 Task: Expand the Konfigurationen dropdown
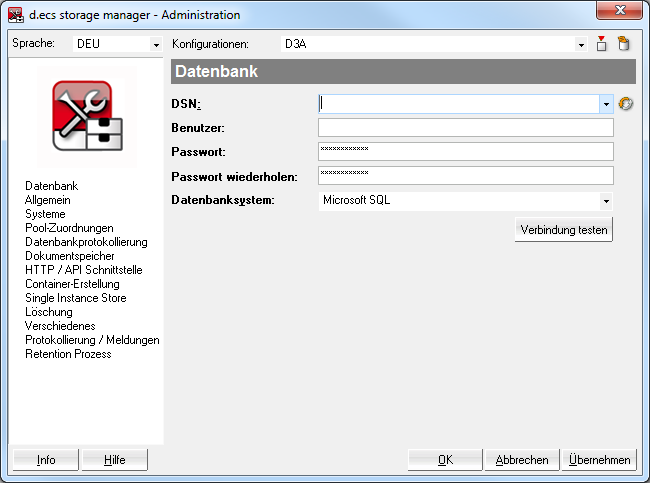581,45
